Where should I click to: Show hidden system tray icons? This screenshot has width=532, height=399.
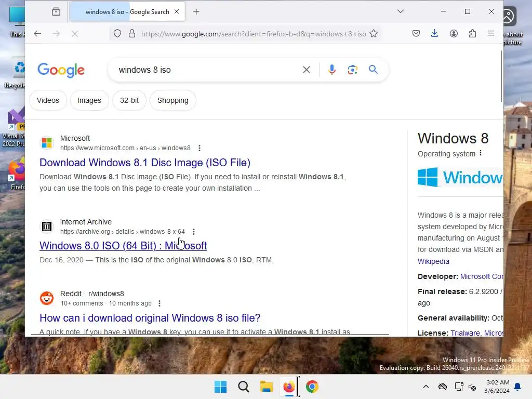point(426,387)
